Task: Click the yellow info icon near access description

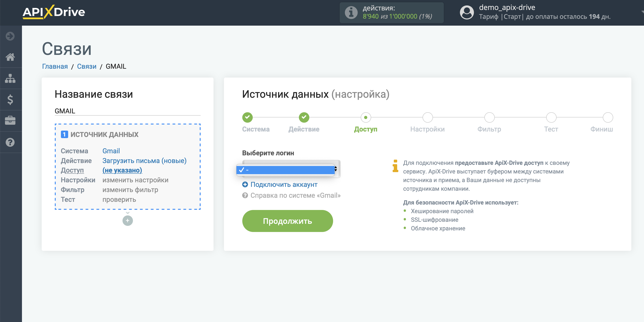Action: pos(395,166)
